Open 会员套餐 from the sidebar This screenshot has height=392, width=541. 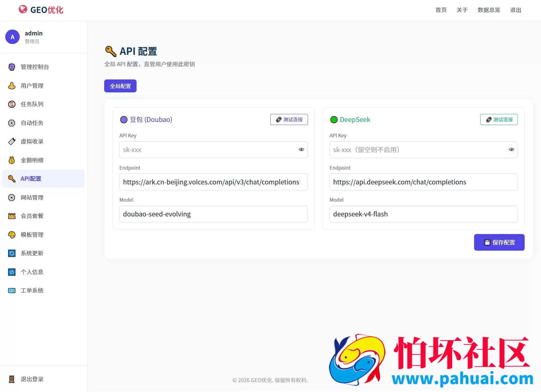coord(43,216)
